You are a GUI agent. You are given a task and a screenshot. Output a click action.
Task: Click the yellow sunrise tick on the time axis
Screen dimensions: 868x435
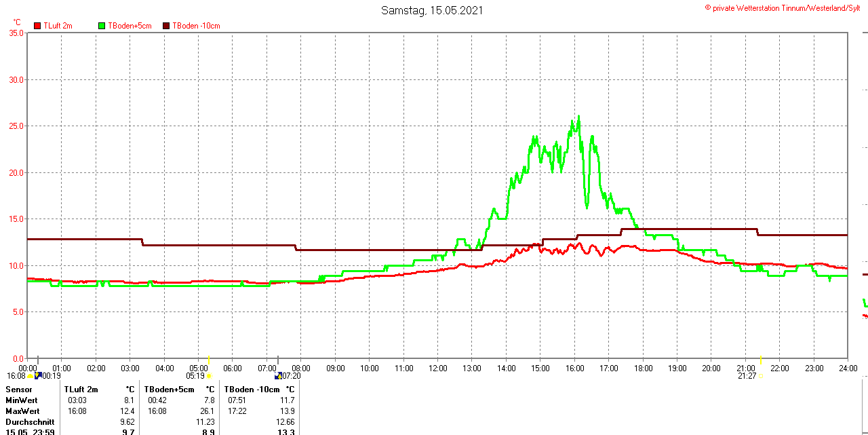pos(209,360)
